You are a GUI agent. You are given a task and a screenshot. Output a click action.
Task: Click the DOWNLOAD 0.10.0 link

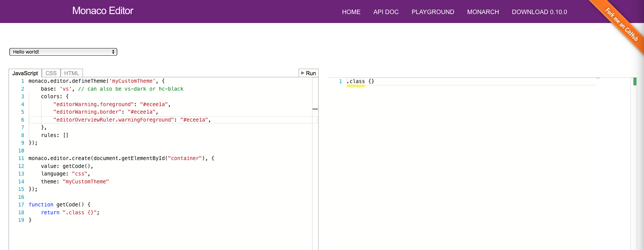coord(539,12)
